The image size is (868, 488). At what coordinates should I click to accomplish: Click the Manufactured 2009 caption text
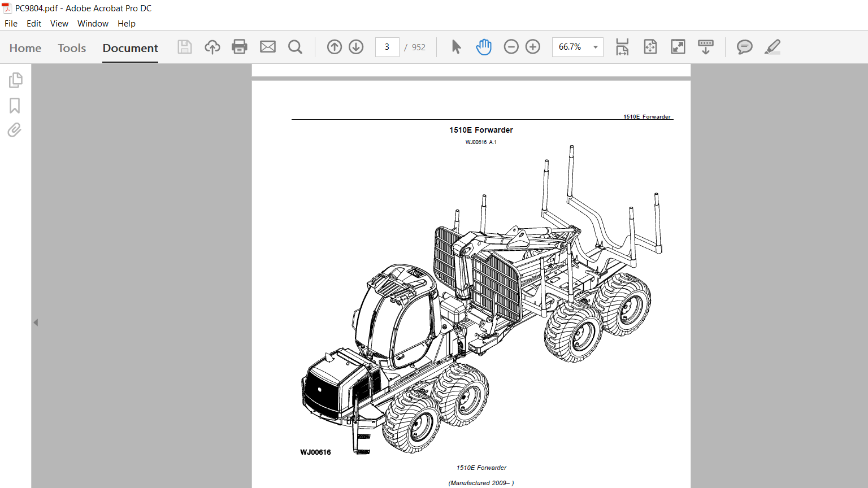481,483
